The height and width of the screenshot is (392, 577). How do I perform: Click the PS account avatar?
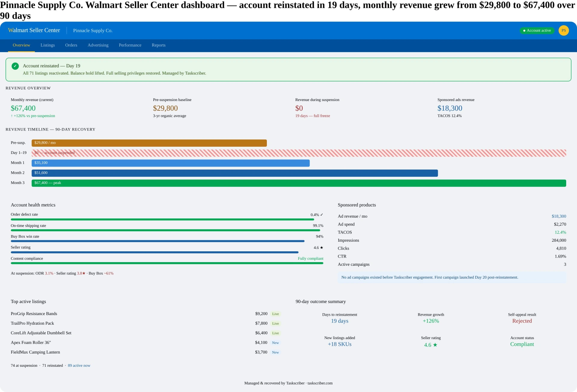pos(563,30)
